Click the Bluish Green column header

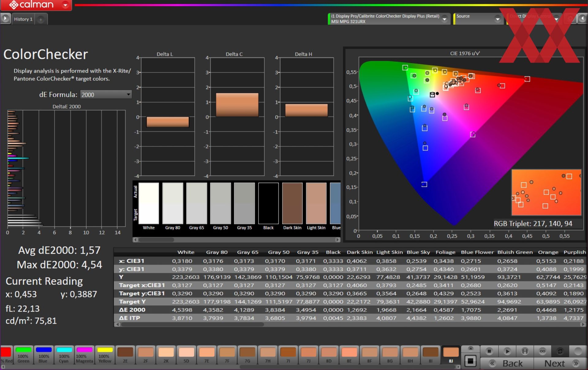(x=515, y=252)
